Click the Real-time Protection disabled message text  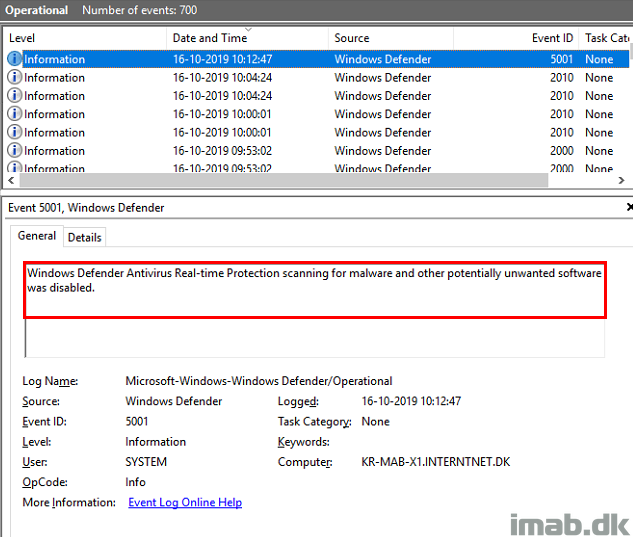pos(314,280)
